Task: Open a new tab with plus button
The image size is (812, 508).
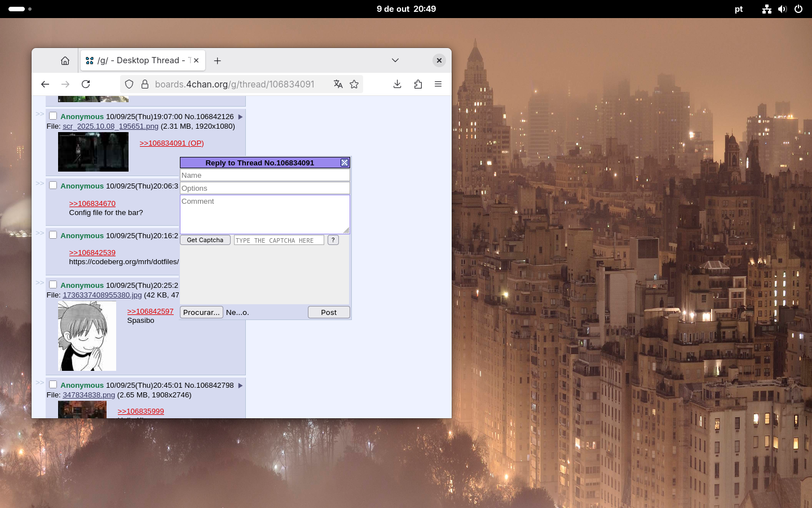Action: point(218,60)
